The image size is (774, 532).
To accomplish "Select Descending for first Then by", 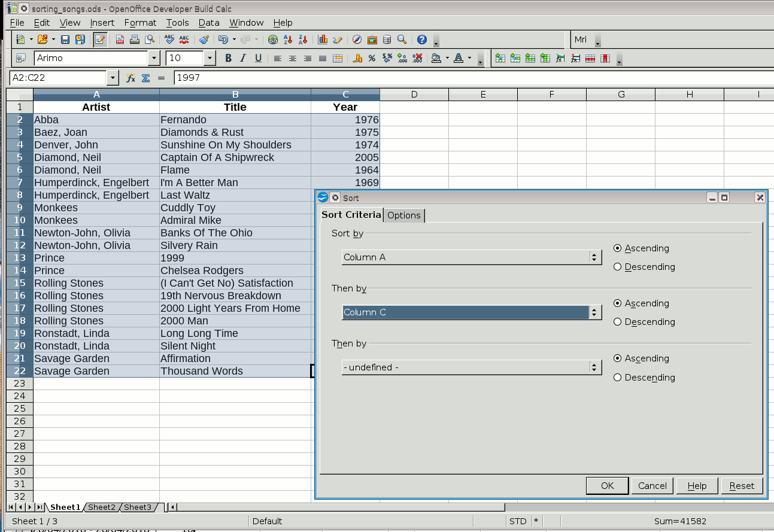I will pos(618,322).
